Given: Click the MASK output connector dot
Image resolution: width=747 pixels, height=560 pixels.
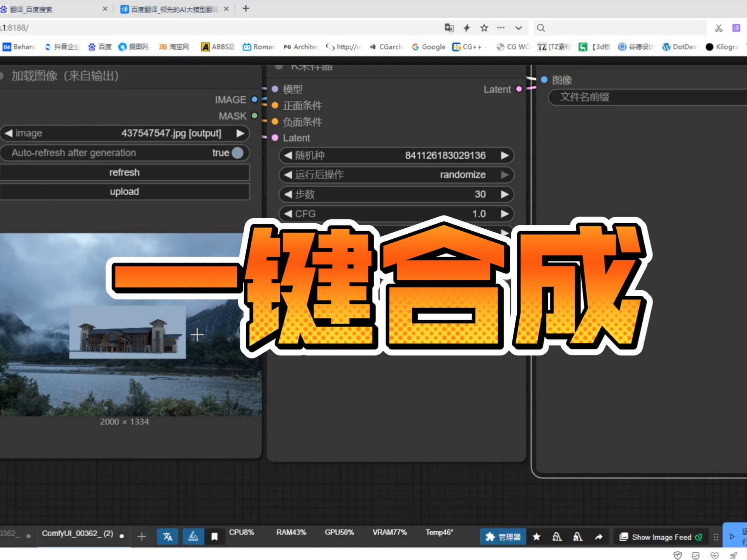Looking at the screenshot, I should [x=254, y=115].
